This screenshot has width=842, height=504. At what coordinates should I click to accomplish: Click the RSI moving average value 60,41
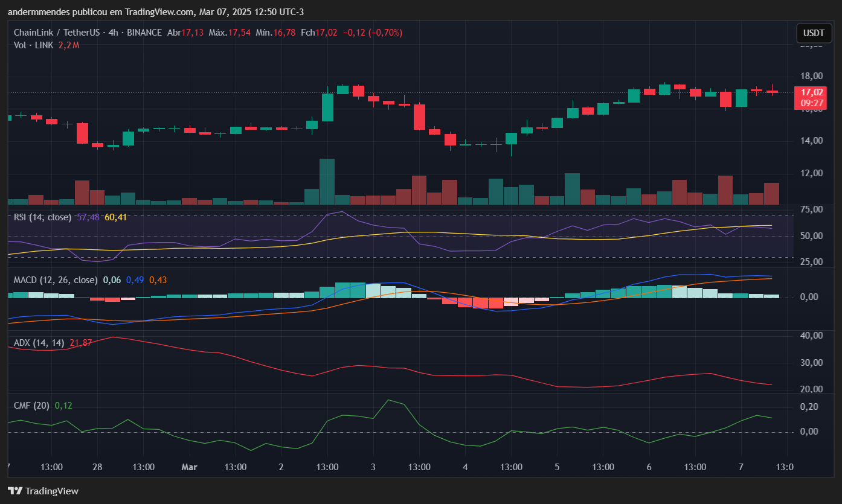(x=115, y=217)
